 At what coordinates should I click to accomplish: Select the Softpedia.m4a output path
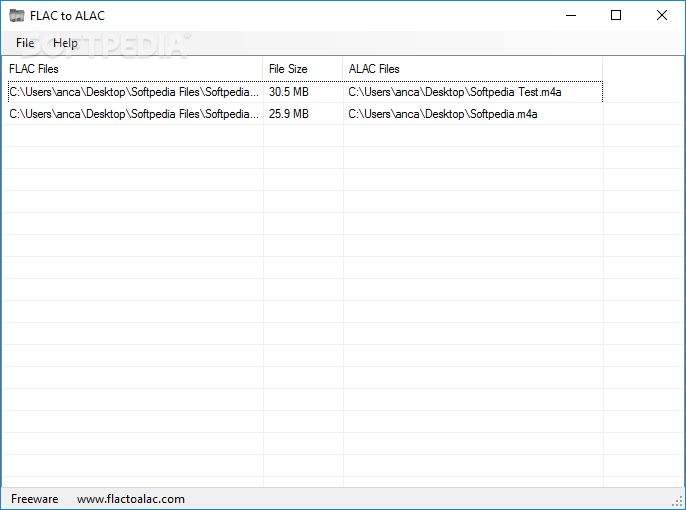pyautogui.click(x=443, y=114)
